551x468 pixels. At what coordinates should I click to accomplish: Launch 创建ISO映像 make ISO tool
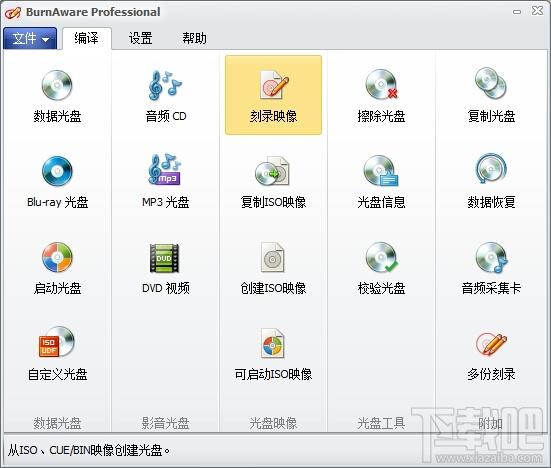coord(273,268)
